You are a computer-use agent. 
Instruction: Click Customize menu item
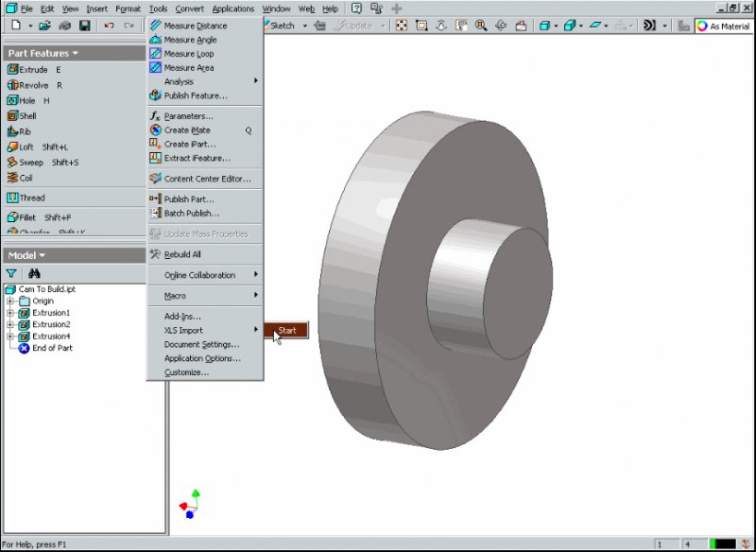205,372
